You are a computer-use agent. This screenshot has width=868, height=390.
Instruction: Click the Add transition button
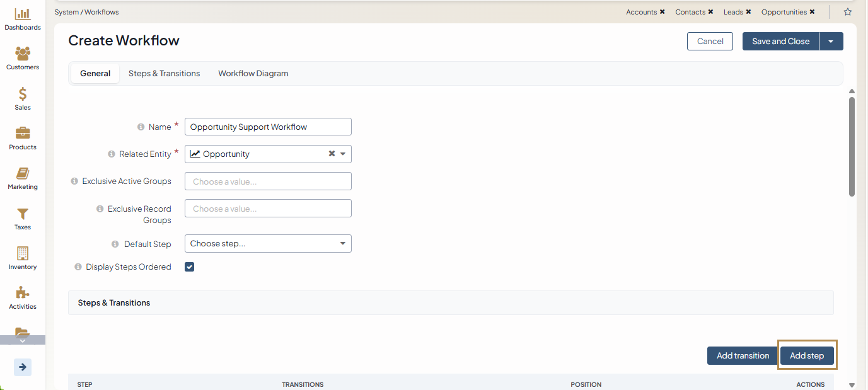tap(743, 356)
